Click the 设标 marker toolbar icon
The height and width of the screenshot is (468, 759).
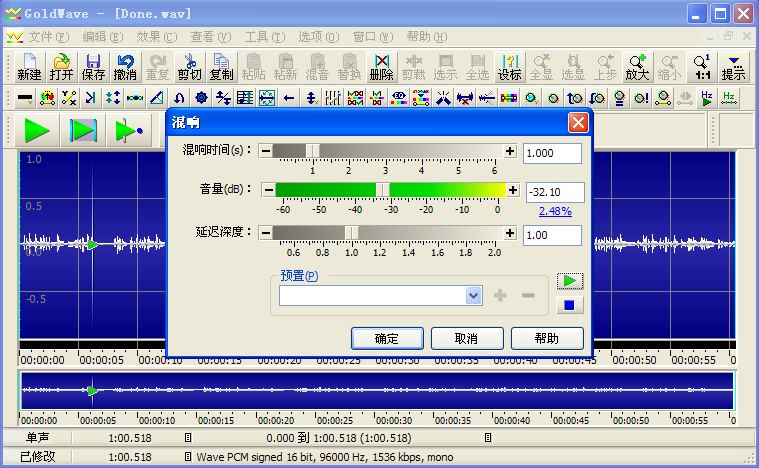click(x=509, y=67)
